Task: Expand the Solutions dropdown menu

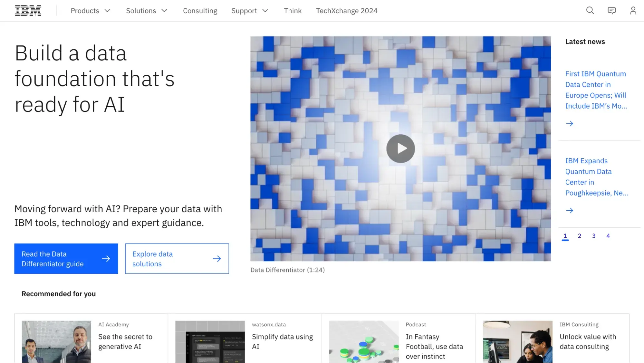Action: coord(146,10)
